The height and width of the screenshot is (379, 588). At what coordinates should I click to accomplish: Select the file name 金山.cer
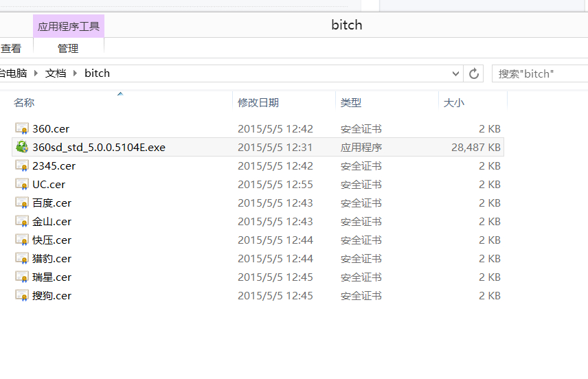point(52,222)
